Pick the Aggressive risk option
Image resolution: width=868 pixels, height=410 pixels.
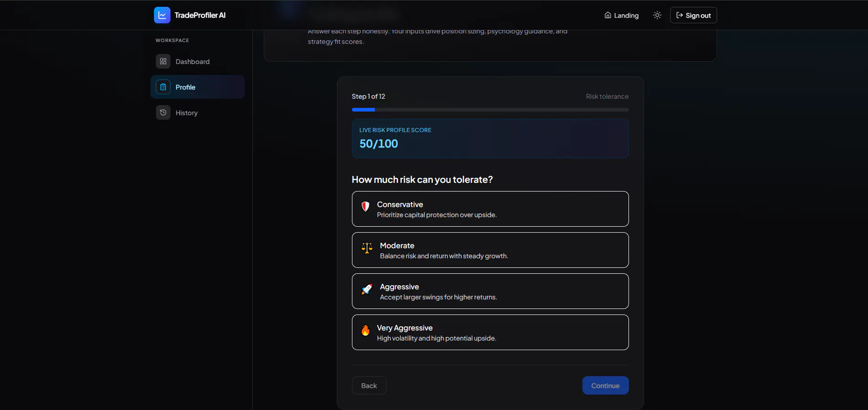(490, 291)
